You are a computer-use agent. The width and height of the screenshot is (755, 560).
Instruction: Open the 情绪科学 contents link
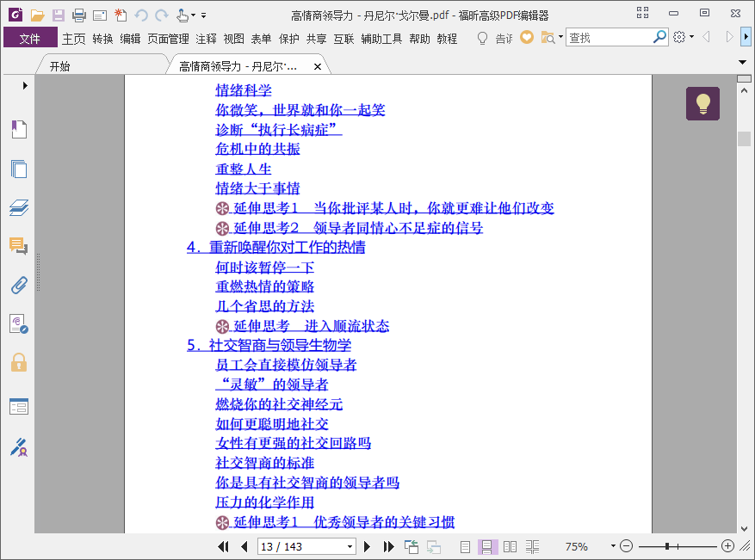tap(243, 90)
